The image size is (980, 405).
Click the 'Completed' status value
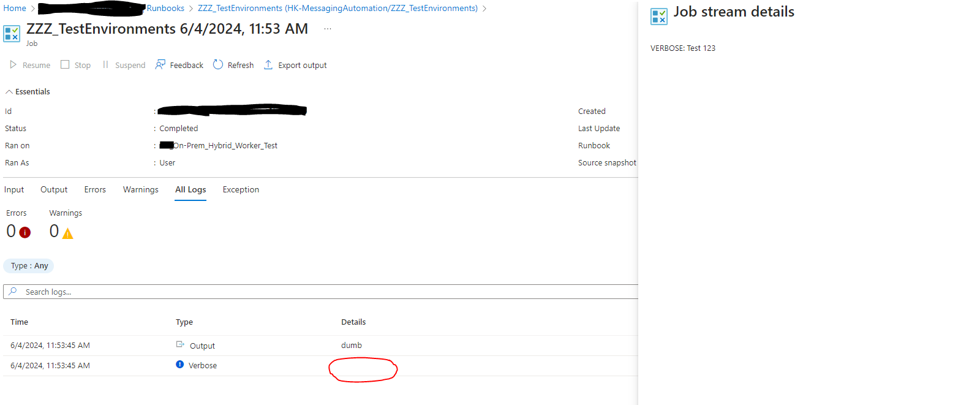pos(179,129)
